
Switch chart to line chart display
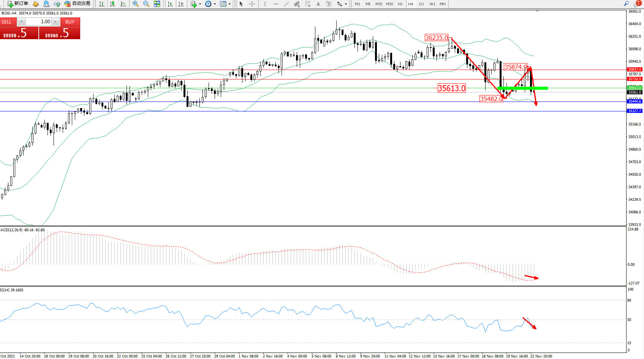tap(123, 4)
